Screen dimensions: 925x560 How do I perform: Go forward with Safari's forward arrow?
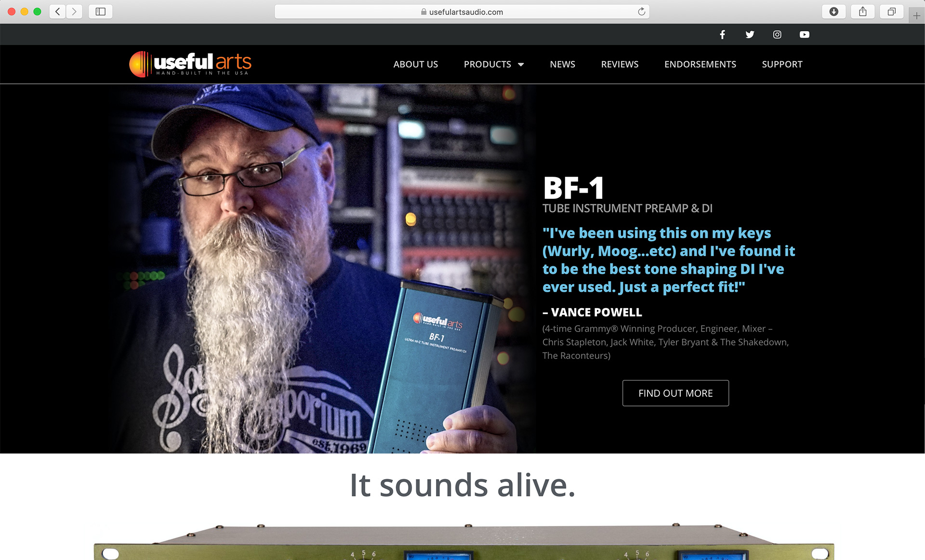click(x=74, y=12)
